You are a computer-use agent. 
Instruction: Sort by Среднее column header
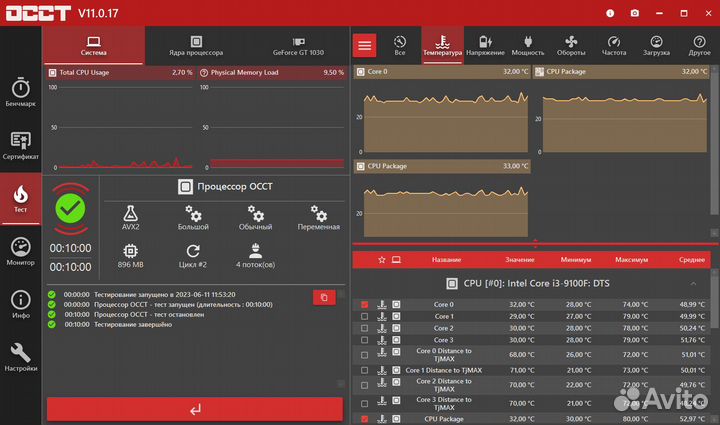pos(692,260)
